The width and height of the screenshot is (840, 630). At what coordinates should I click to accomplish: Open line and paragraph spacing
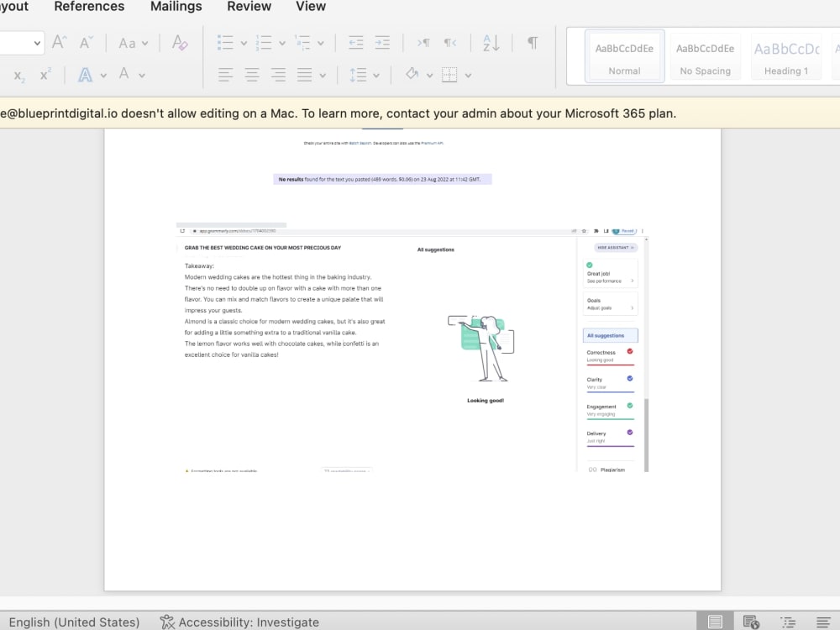358,75
